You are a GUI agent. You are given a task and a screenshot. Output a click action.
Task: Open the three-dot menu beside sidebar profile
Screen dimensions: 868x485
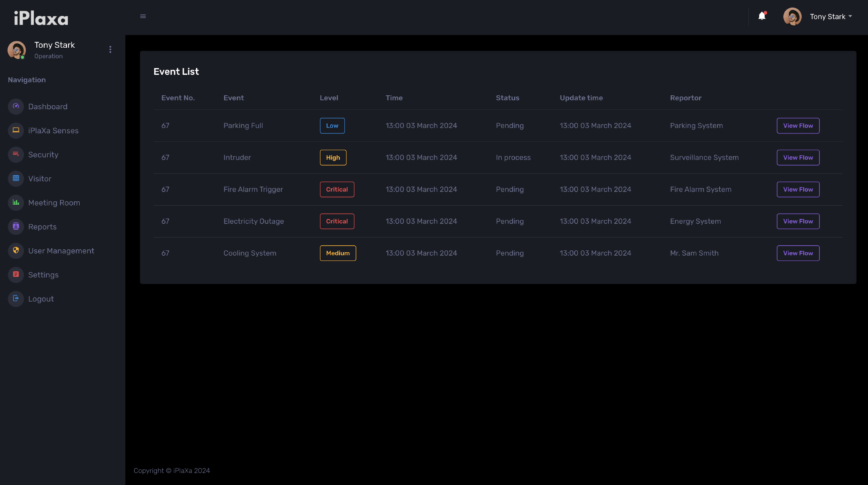click(x=110, y=49)
